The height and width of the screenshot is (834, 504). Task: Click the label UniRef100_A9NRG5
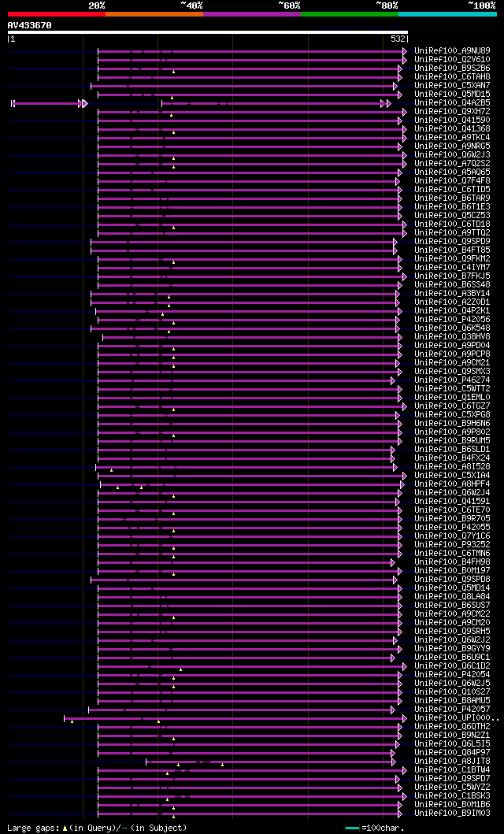(x=453, y=146)
